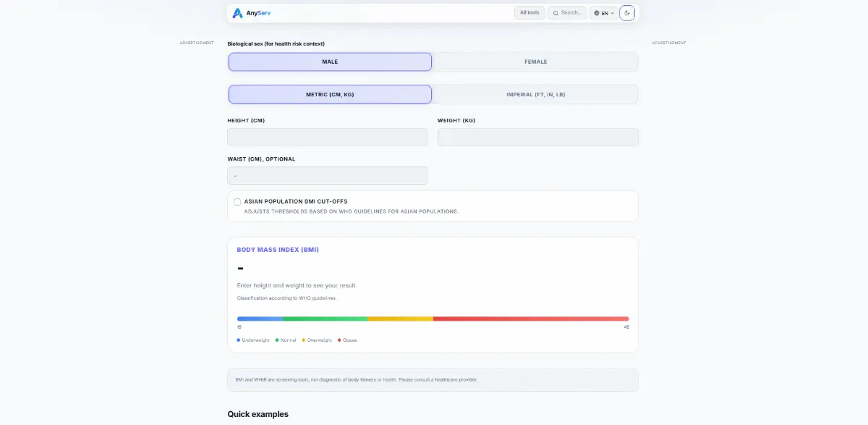Open the All tools menu
Screen dimensions: 868x425
coord(529,13)
